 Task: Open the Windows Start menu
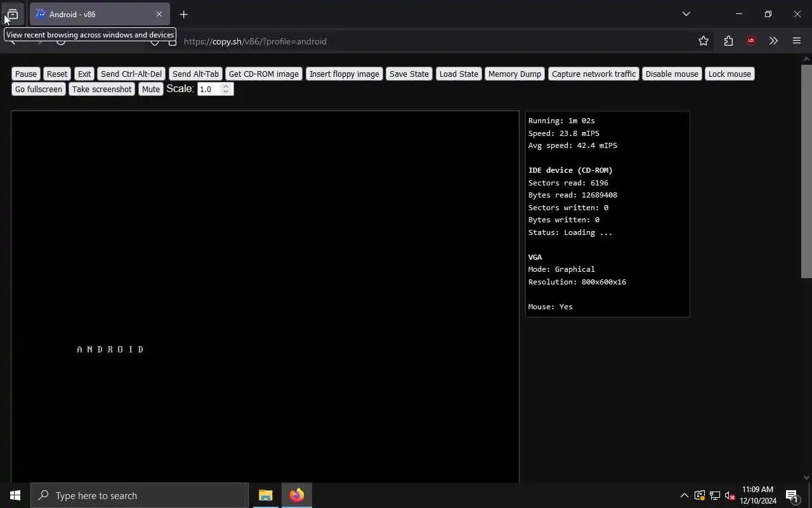coord(15,495)
